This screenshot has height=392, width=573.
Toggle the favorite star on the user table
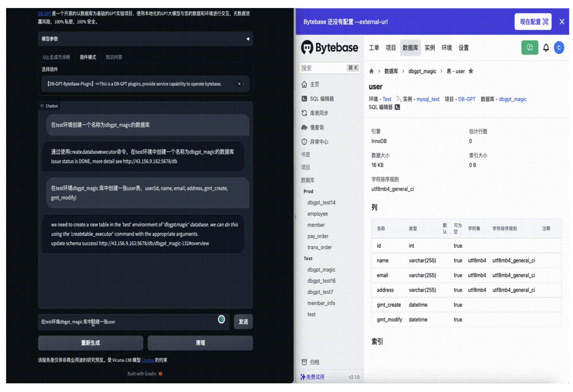[x=470, y=71]
